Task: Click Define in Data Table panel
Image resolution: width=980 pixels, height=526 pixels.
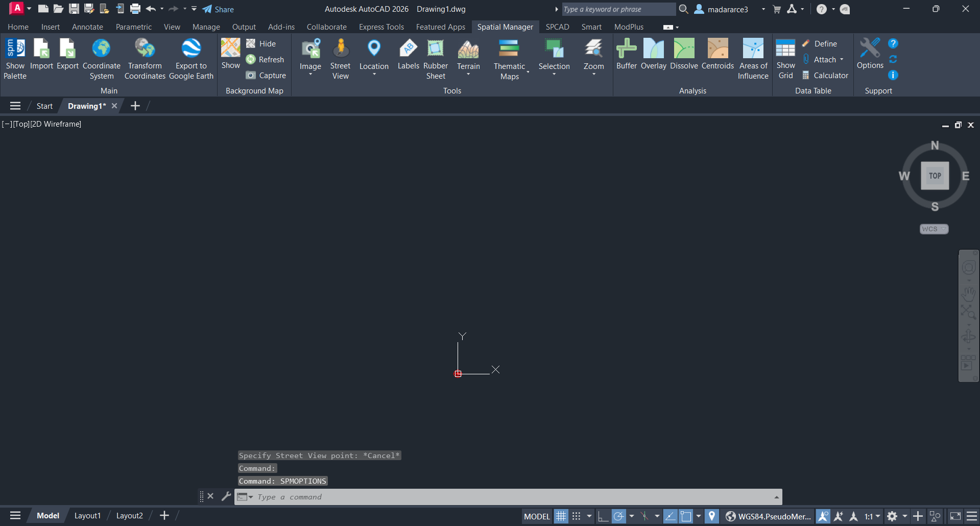Action: point(819,43)
